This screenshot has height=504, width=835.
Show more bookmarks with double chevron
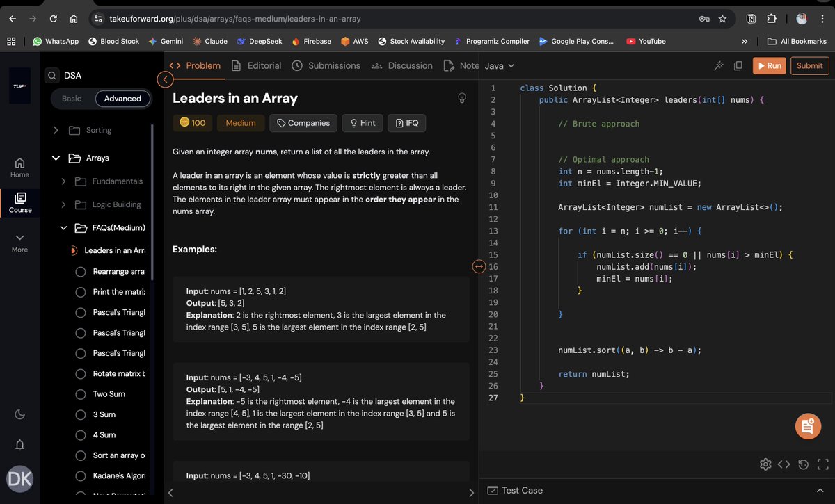pyautogui.click(x=745, y=41)
